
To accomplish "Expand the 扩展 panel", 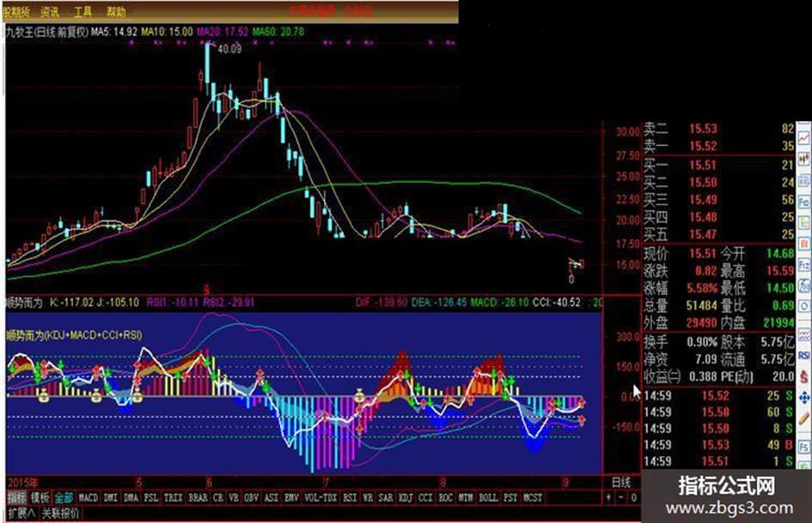I will (x=21, y=514).
